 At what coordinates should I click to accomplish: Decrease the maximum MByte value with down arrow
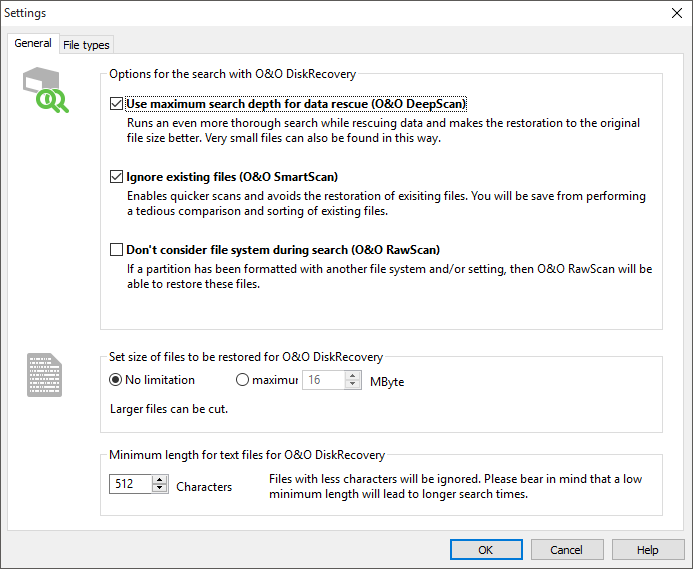pyautogui.click(x=352, y=385)
